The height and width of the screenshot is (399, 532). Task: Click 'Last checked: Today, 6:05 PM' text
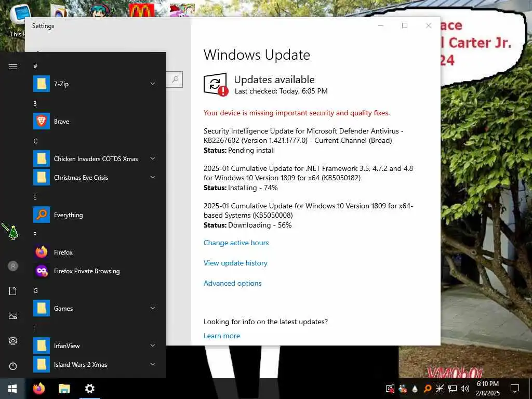click(281, 91)
